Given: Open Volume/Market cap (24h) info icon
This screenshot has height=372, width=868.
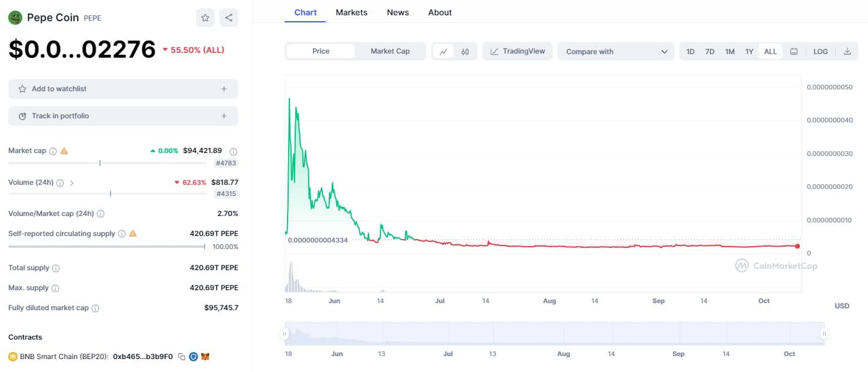Looking at the screenshot, I should [101, 214].
